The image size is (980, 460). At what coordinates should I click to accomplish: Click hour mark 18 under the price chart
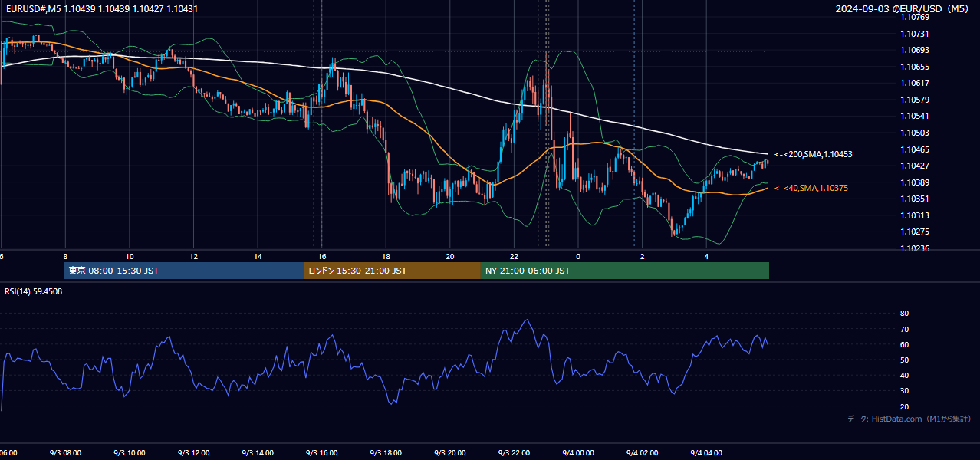point(386,257)
